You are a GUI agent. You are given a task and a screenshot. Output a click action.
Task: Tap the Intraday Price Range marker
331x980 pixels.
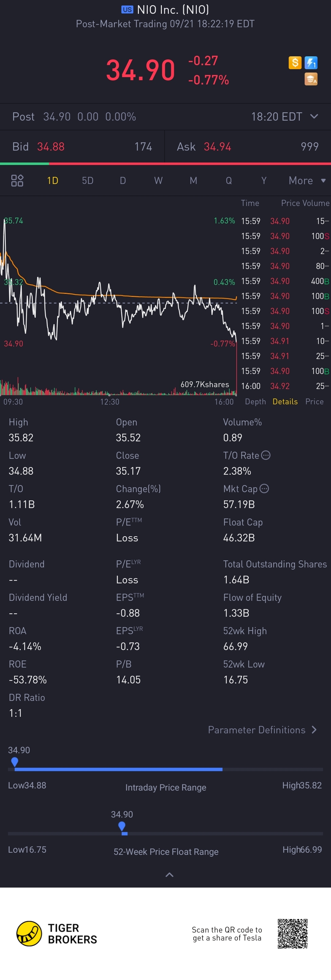(x=14, y=761)
